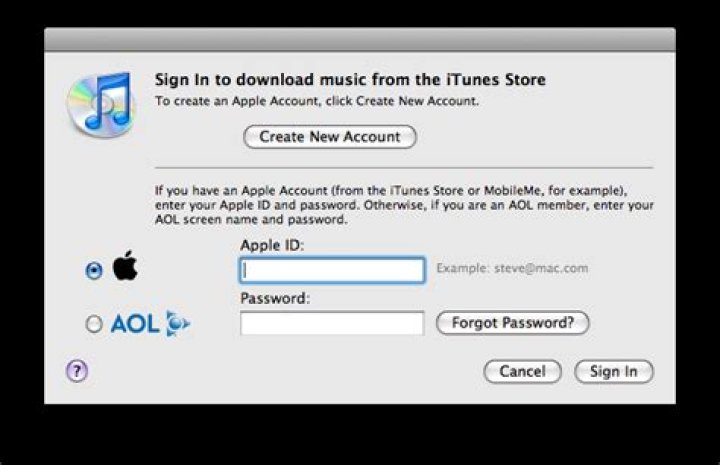The height and width of the screenshot is (465, 720).
Task: Cancel the sign-in dialog
Action: pyautogui.click(x=523, y=371)
